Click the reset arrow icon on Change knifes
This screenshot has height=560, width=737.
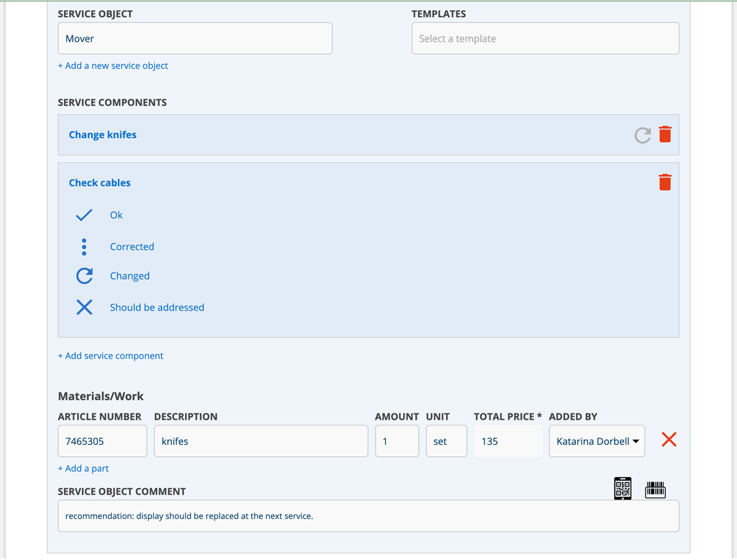(x=643, y=135)
